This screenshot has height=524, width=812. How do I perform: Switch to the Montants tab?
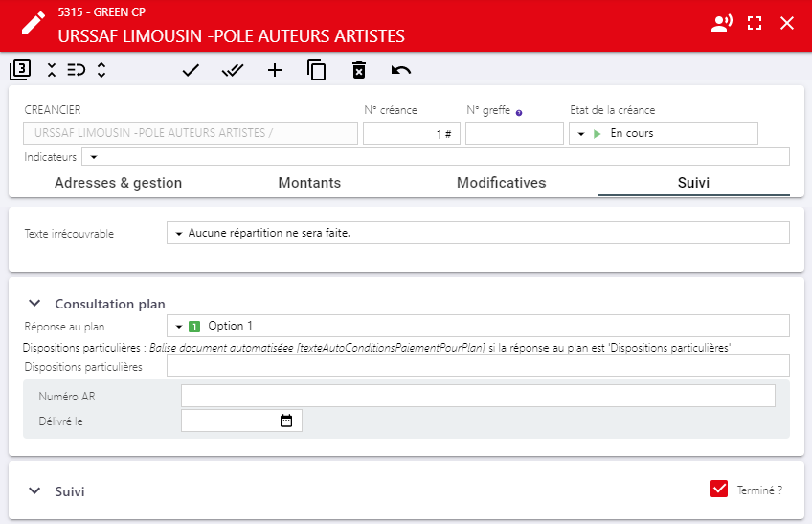[x=309, y=183]
